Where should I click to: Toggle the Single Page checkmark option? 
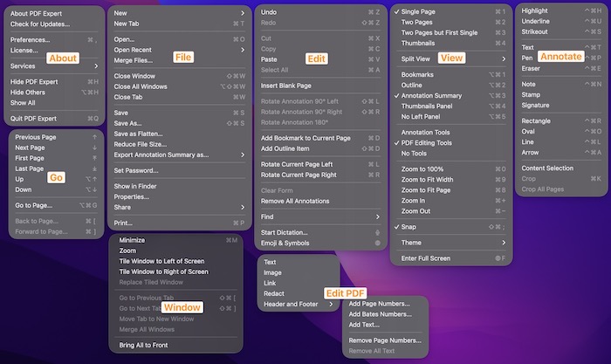[451, 12]
